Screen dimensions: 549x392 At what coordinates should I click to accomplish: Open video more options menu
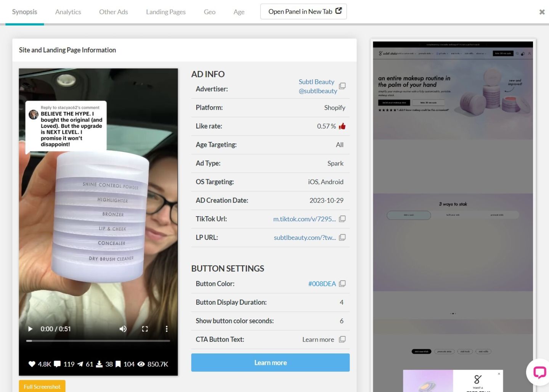(x=166, y=329)
